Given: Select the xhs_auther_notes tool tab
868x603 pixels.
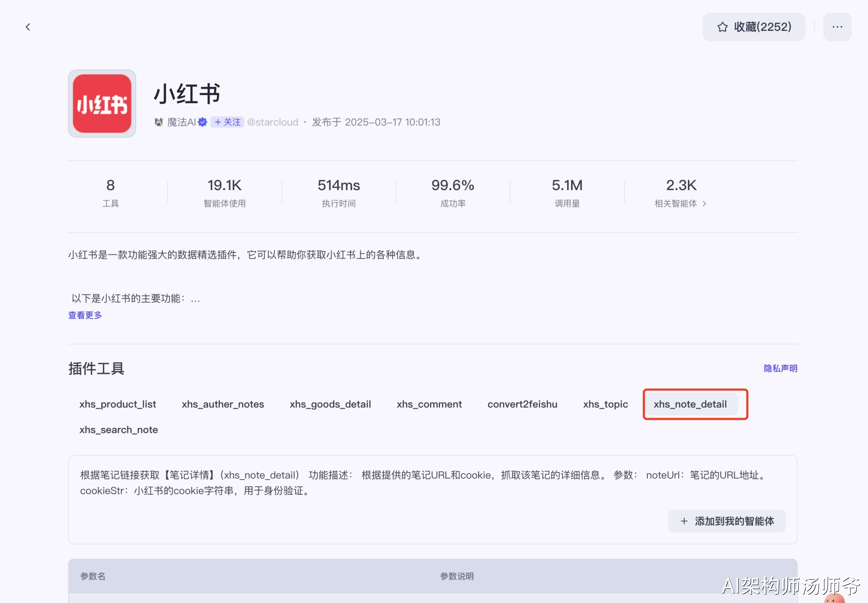Looking at the screenshot, I should (x=223, y=404).
